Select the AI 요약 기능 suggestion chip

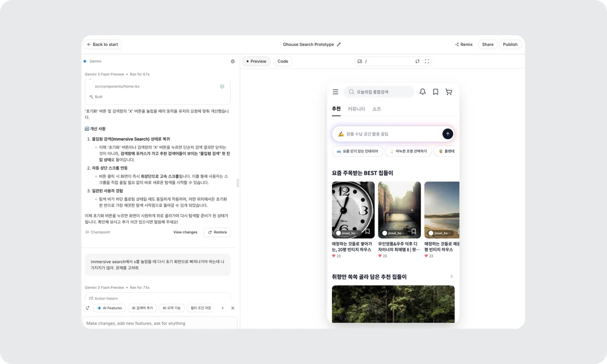pyautogui.click(x=171, y=308)
